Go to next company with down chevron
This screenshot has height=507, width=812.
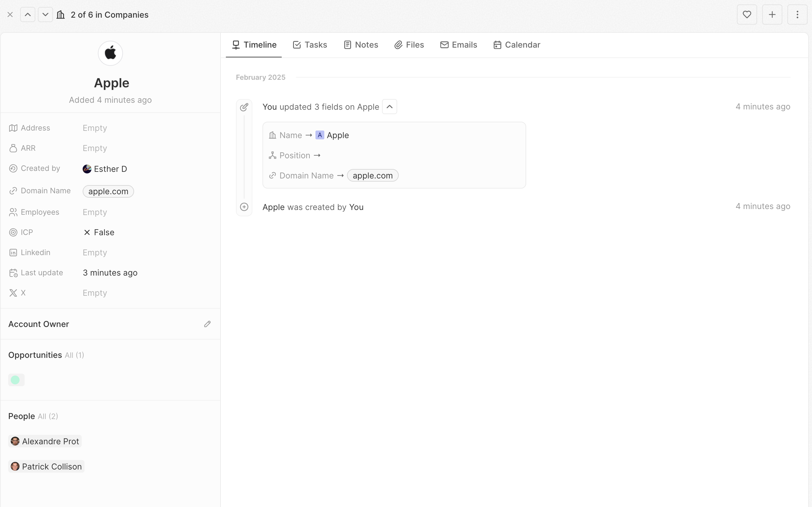pyautogui.click(x=45, y=15)
